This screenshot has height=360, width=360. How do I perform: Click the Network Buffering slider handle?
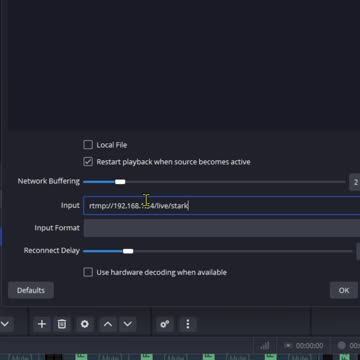[x=120, y=182]
